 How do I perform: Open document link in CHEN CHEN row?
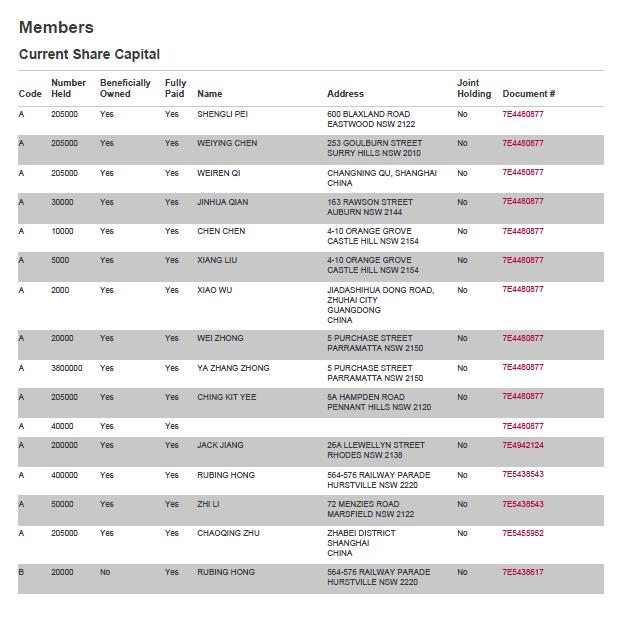522,231
